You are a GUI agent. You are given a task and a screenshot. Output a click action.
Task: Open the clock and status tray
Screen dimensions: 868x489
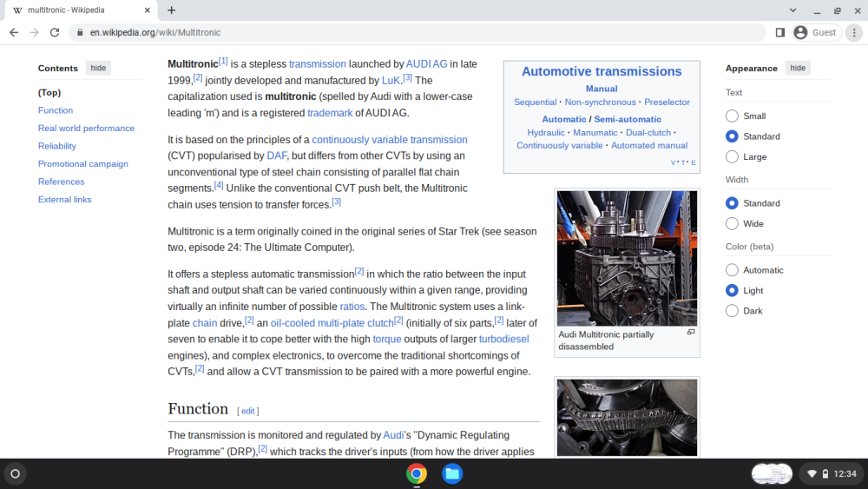(x=832, y=474)
